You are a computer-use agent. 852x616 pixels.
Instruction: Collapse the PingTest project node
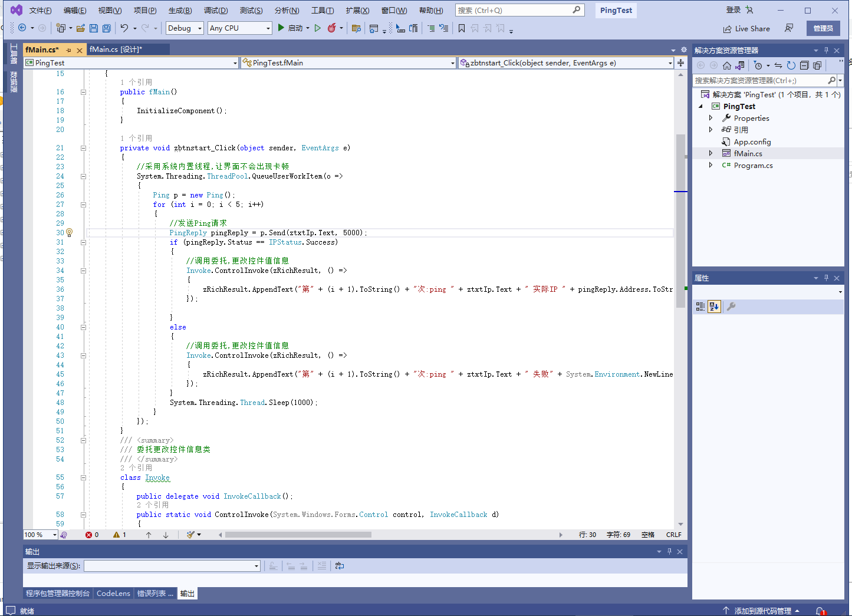point(701,106)
